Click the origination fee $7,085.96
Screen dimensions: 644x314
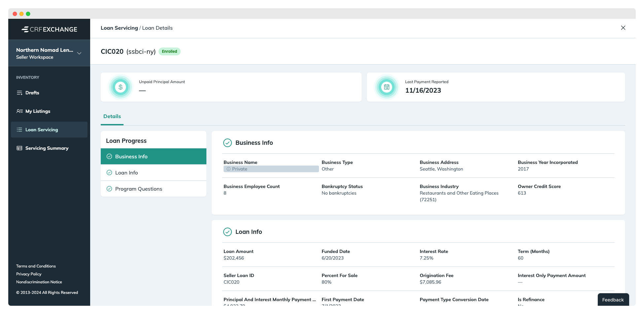[430, 282]
